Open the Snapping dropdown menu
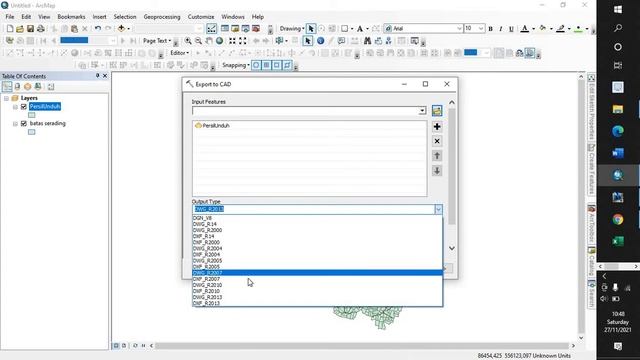Screen dimensions: 640x360 point(236,65)
